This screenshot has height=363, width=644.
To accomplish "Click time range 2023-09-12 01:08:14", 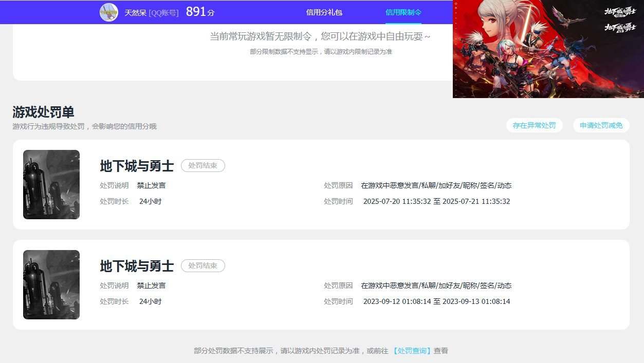I will [x=436, y=301].
